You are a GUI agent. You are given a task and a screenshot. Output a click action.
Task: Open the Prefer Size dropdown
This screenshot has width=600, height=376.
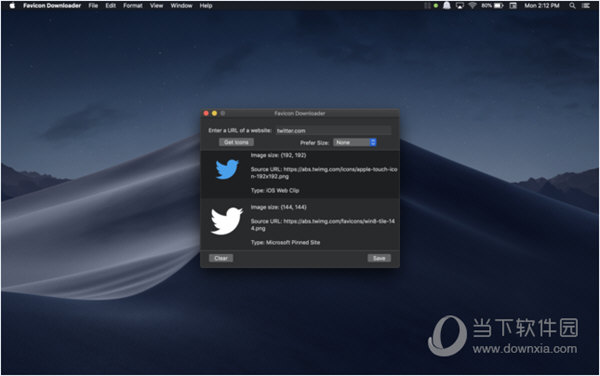355,142
